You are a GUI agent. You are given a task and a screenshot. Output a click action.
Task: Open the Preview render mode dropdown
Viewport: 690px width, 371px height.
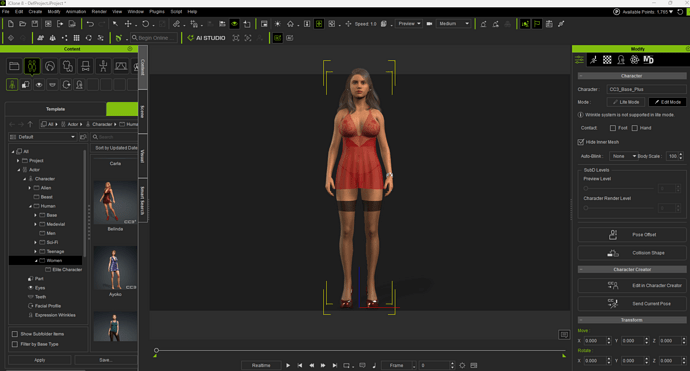click(409, 24)
